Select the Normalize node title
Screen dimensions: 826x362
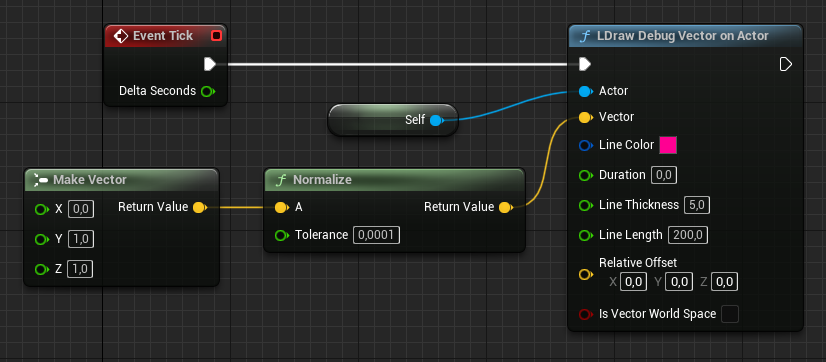(x=322, y=180)
